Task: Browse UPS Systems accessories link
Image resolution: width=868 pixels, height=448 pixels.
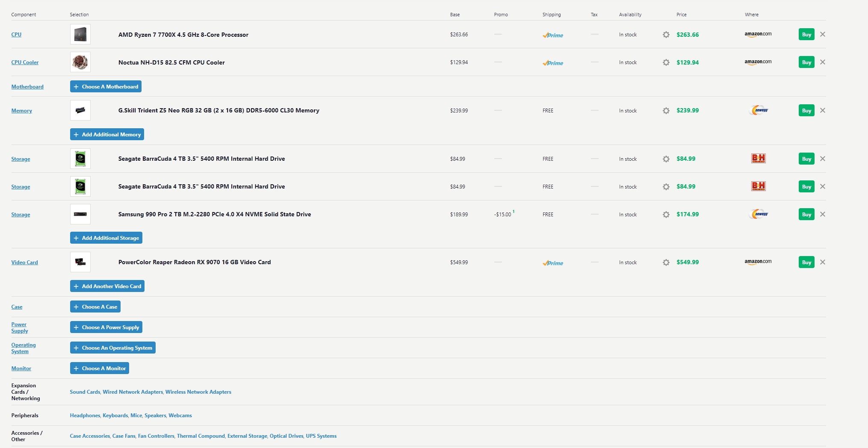Action: [321, 436]
